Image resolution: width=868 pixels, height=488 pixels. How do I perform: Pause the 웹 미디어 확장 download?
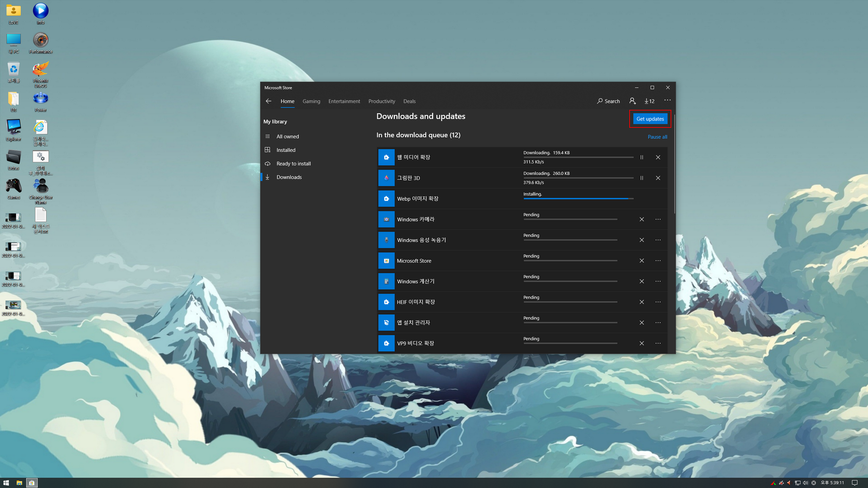[x=642, y=157]
